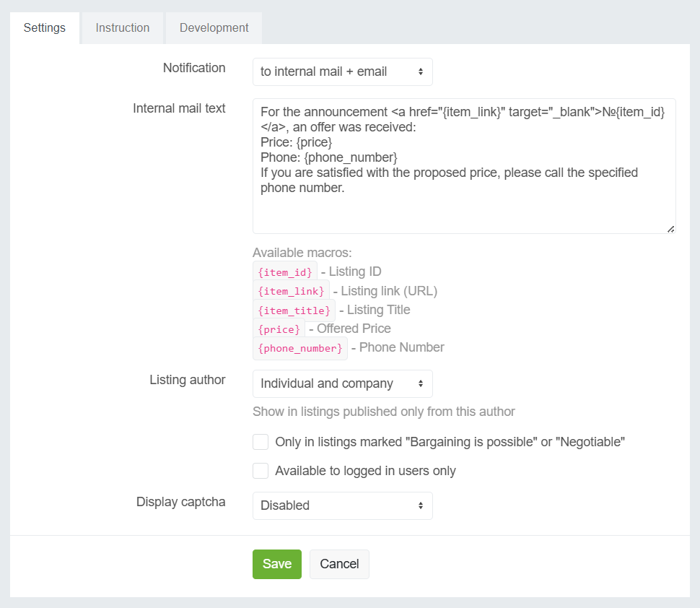Click the green Save button

coord(276,564)
